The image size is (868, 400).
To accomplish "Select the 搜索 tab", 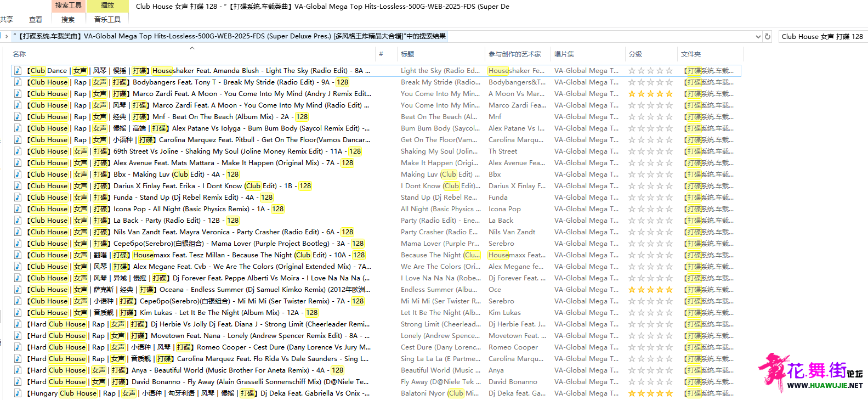I will tap(68, 20).
